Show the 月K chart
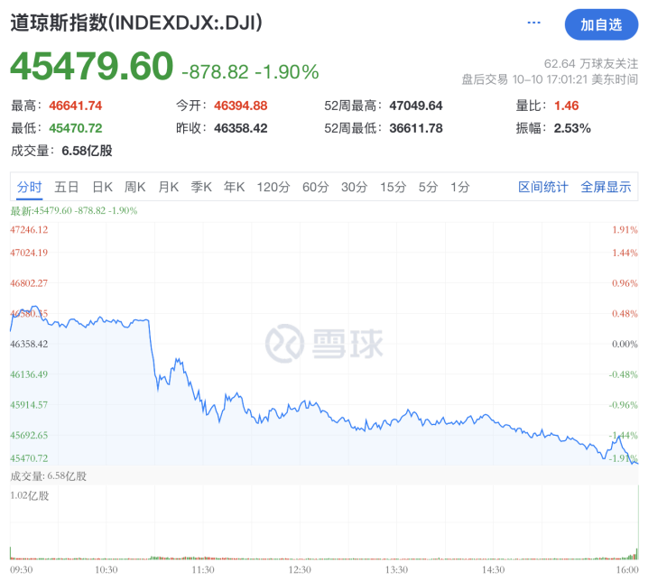667x581 pixels. 167,187
